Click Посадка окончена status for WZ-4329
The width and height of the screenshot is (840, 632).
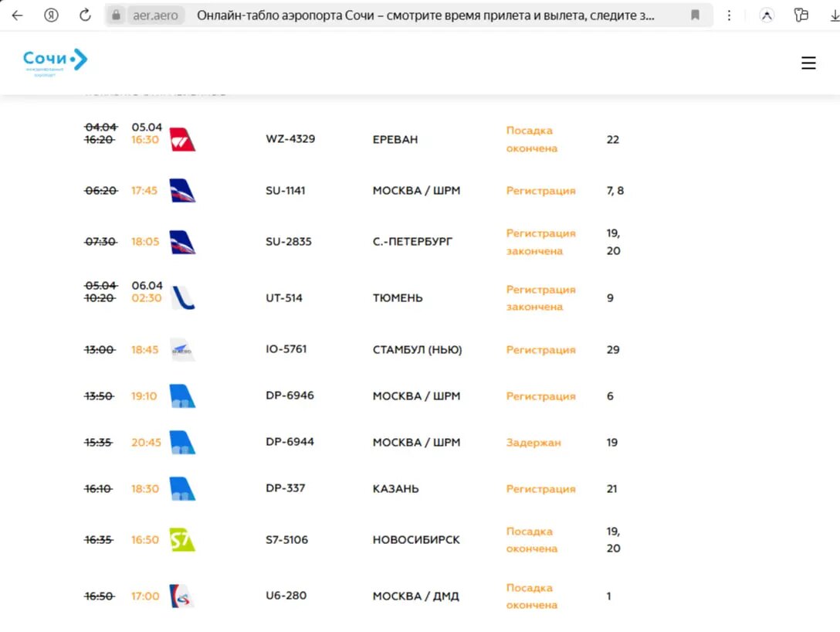pos(531,139)
